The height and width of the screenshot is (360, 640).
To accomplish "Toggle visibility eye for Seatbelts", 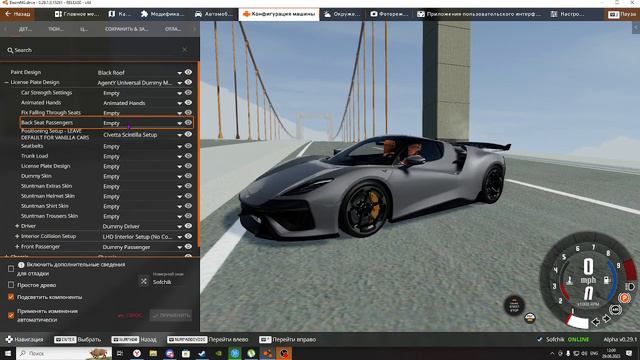I will tap(188, 146).
